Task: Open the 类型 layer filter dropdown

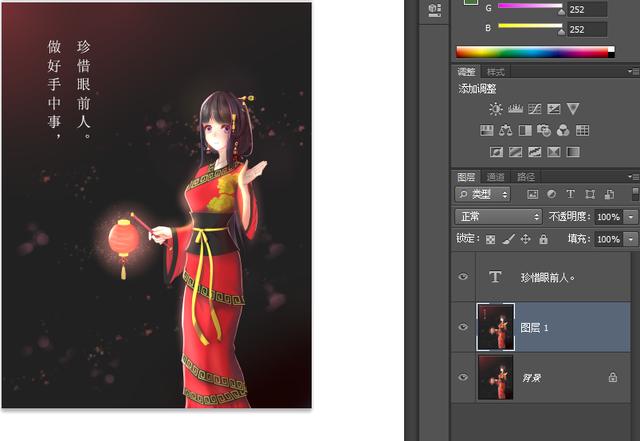Action: point(484,194)
